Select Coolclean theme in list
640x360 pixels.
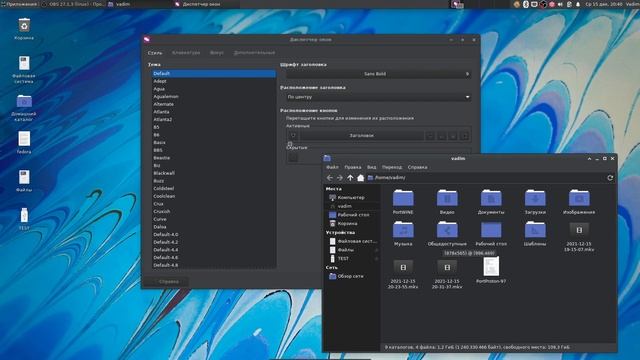click(214, 196)
